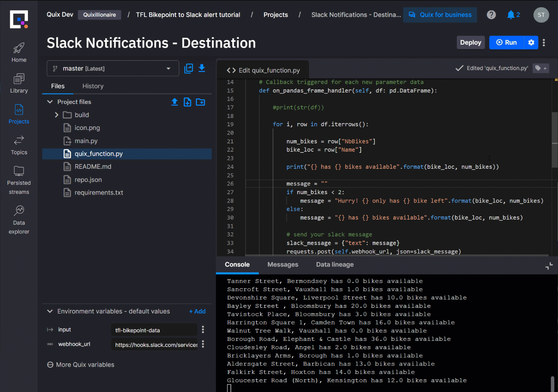This screenshot has width=558, height=392.
Task: Go to TFL Bikepoint to Slack alert tutorial
Action: click(188, 15)
